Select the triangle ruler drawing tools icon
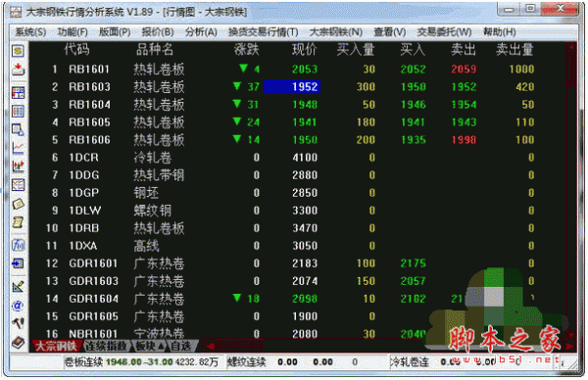 (18, 287)
